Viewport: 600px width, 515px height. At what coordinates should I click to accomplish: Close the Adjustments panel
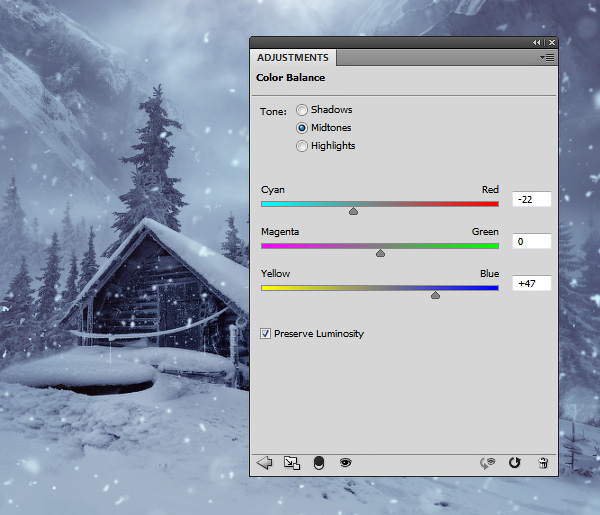pyautogui.click(x=552, y=43)
